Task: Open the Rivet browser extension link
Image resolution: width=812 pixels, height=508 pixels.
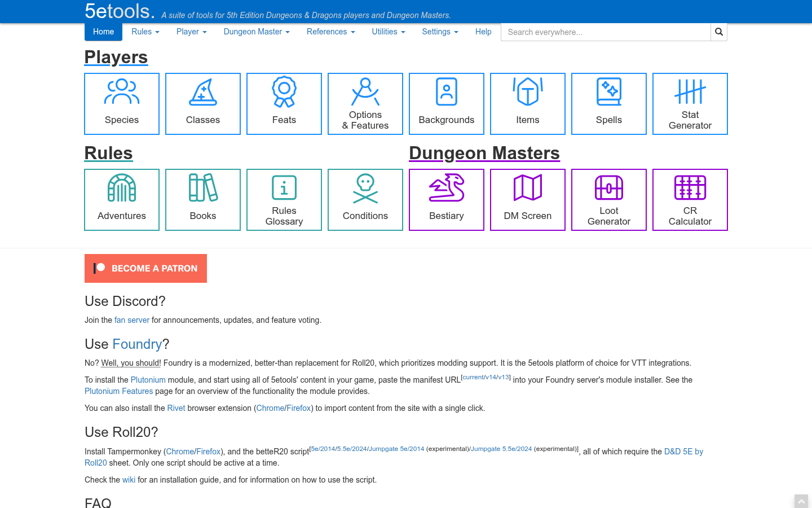Action: (x=176, y=408)
